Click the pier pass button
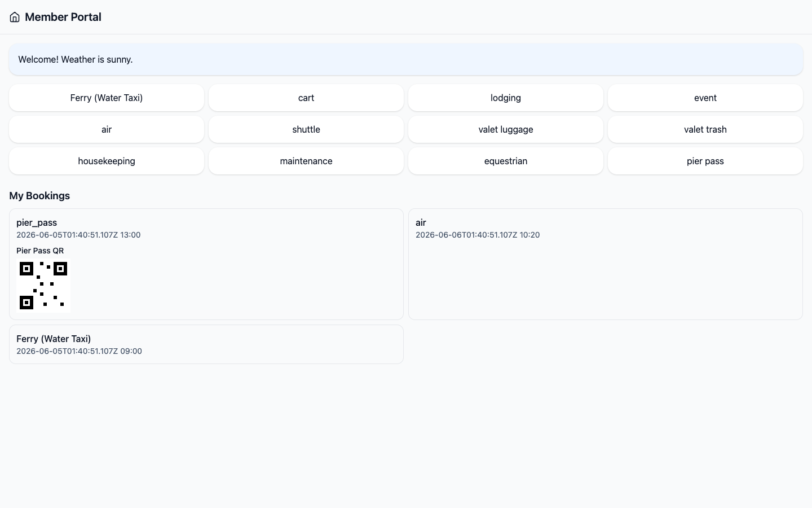 point(705,161)
